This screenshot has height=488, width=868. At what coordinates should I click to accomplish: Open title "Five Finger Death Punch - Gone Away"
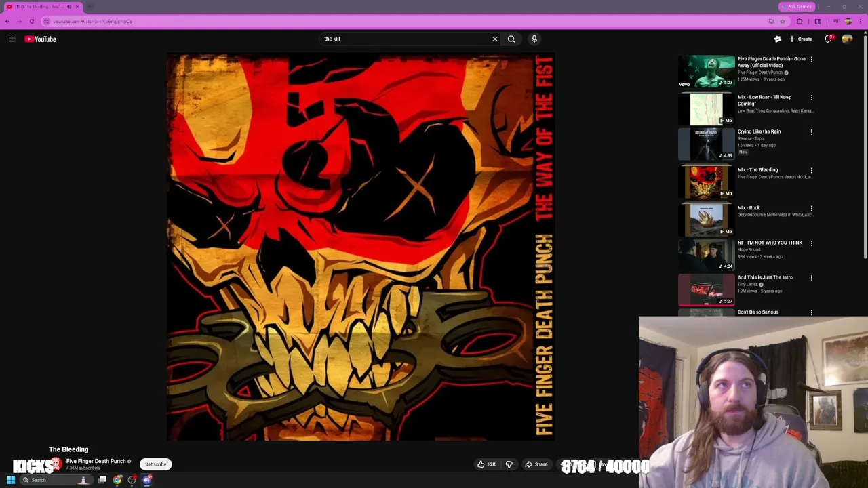click(x=772, y=62)
